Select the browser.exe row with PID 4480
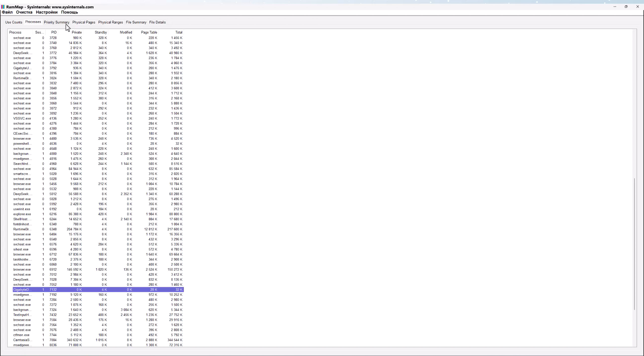 [98, 138]
